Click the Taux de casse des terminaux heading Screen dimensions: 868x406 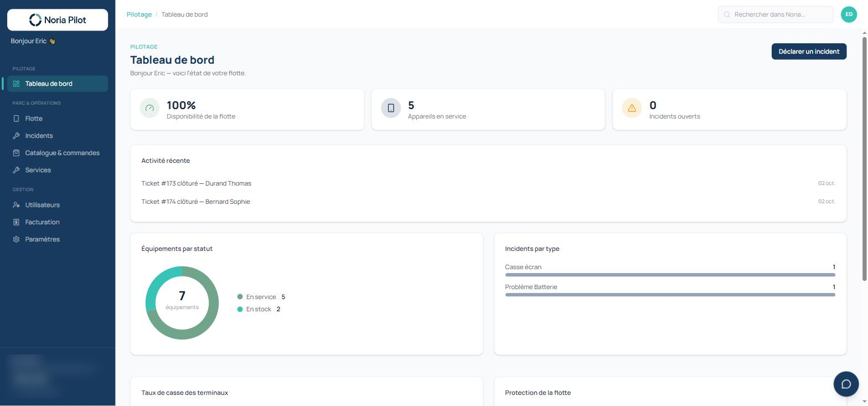point(184,393)
